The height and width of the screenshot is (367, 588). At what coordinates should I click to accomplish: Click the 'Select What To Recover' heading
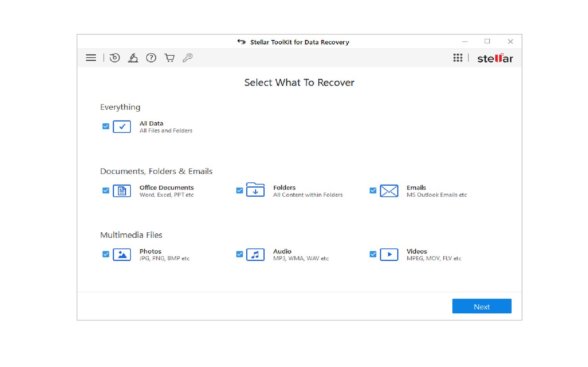(x=299, y=83)
